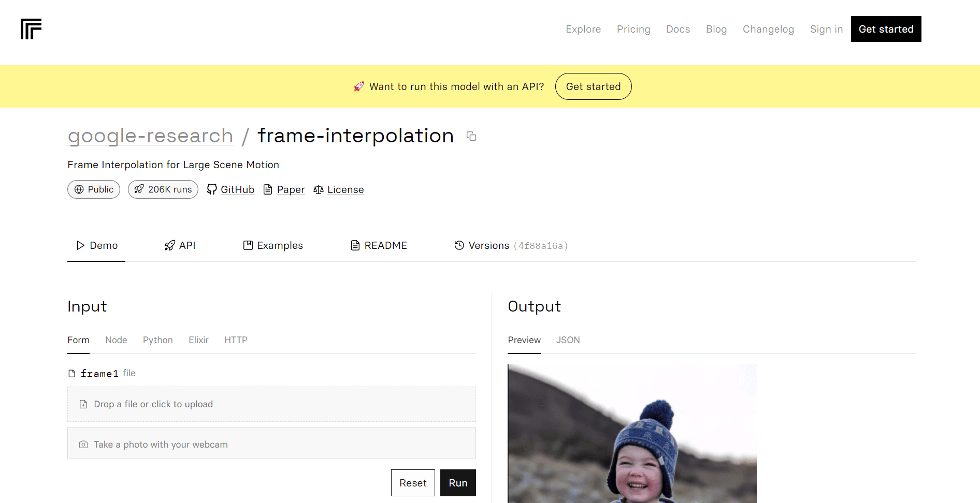Viewport: 980px width, 503px height.
Task: Click the document icon next to Paper
Action: (x=268, y=189)
